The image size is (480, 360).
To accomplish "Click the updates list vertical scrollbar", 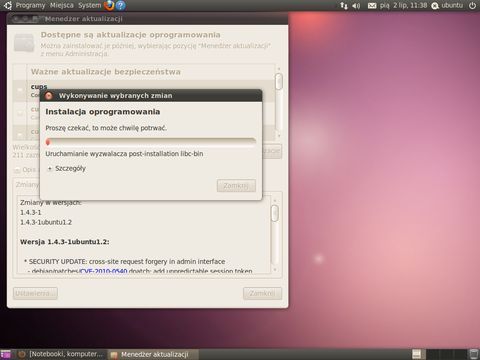I will [279, 102].
